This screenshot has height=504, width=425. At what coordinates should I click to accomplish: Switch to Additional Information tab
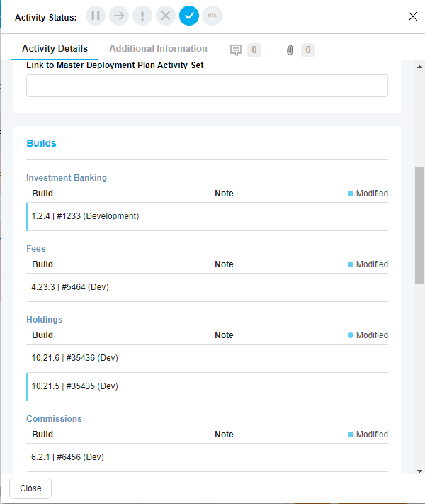coord(158,49)
